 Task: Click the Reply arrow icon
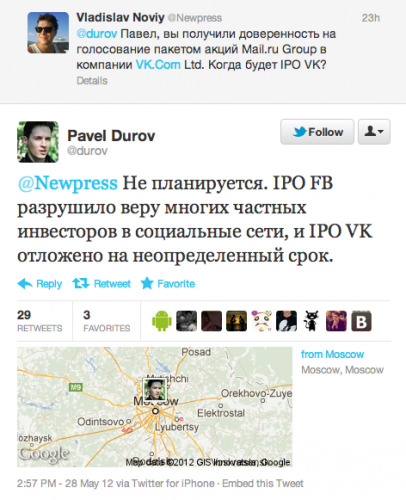coord(25,284)
